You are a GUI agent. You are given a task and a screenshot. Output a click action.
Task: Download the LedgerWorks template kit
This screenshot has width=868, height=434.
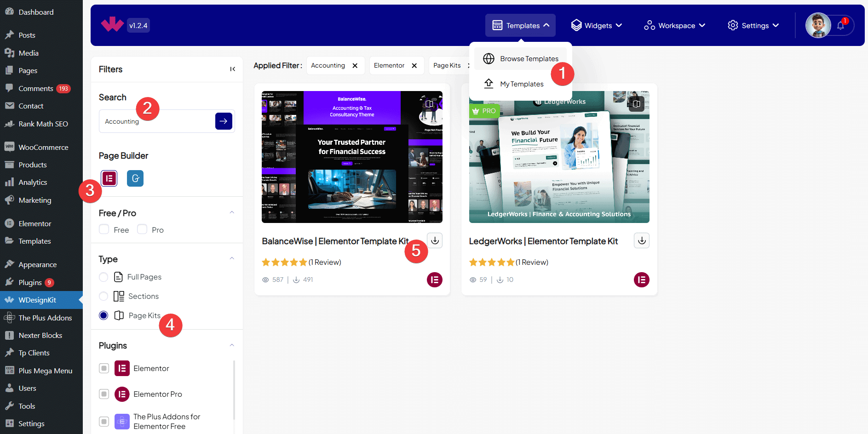click(642, 240)
